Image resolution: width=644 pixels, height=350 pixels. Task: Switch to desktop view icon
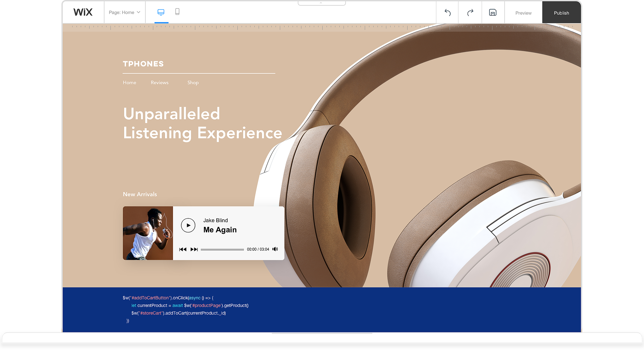point(161,12)
